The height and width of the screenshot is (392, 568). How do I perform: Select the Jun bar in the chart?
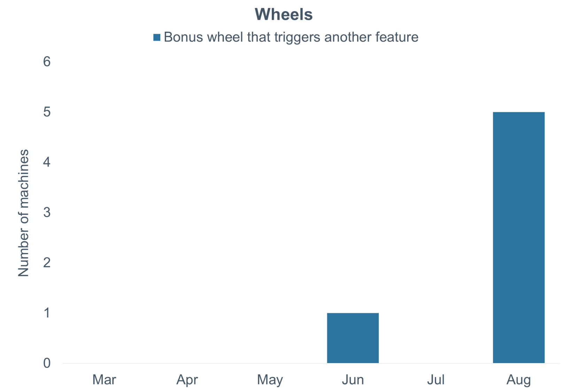(x=353, y=338)
